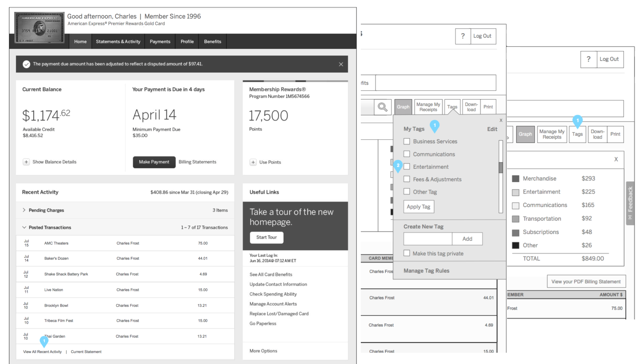Screen dimensions: 642x364
Task: Click the Make Payment button
Action: coord(154,162)
